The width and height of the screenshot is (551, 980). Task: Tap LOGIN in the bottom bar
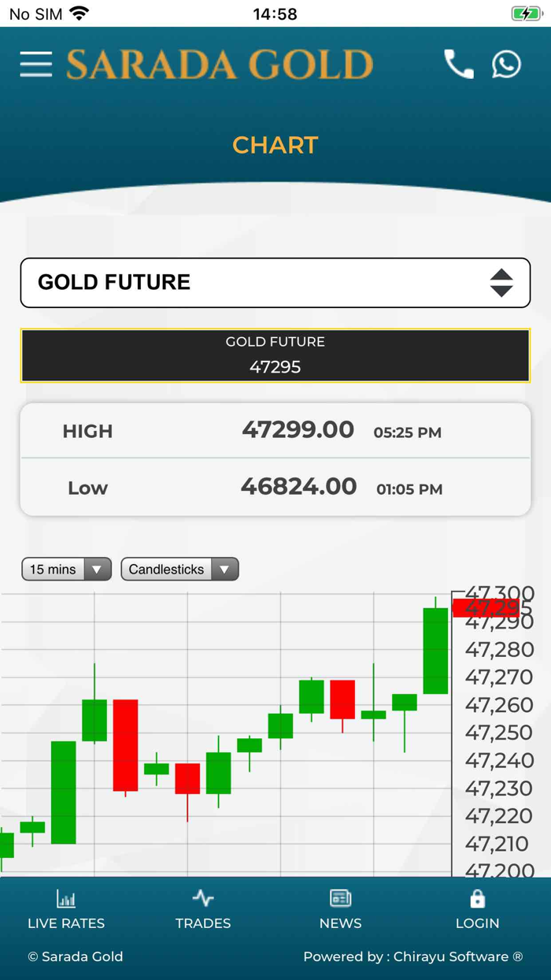pyautogui.click(x=477, y=910)
